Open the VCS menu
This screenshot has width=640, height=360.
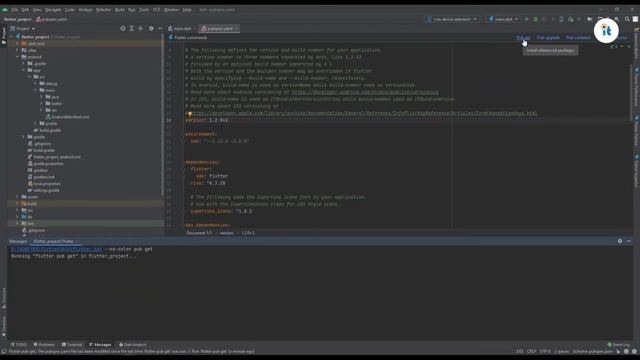(x=156, y=9)
